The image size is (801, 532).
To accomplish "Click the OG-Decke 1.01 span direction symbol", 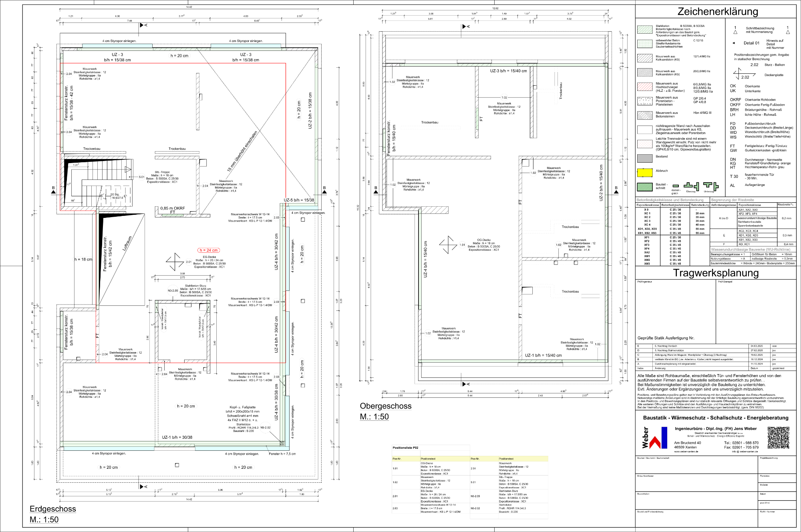I will [x=448, y=245].
